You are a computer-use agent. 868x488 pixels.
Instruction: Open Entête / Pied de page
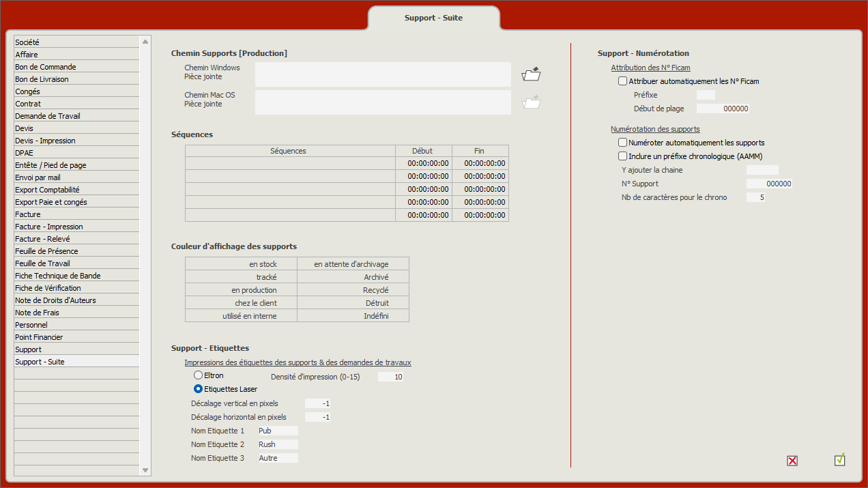coord(76,165)
